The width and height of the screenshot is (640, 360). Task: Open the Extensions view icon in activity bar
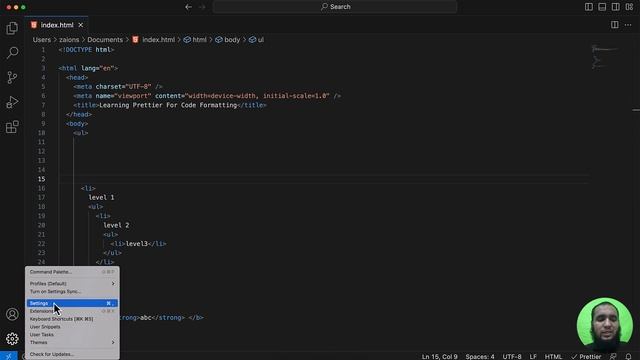[x=12, y=127]
